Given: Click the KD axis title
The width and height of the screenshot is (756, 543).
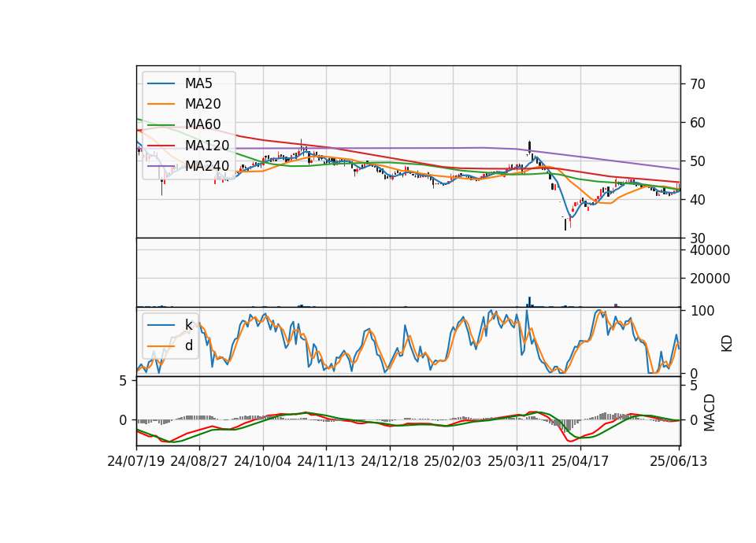Looking at the screenshot, I should point(727,344).
